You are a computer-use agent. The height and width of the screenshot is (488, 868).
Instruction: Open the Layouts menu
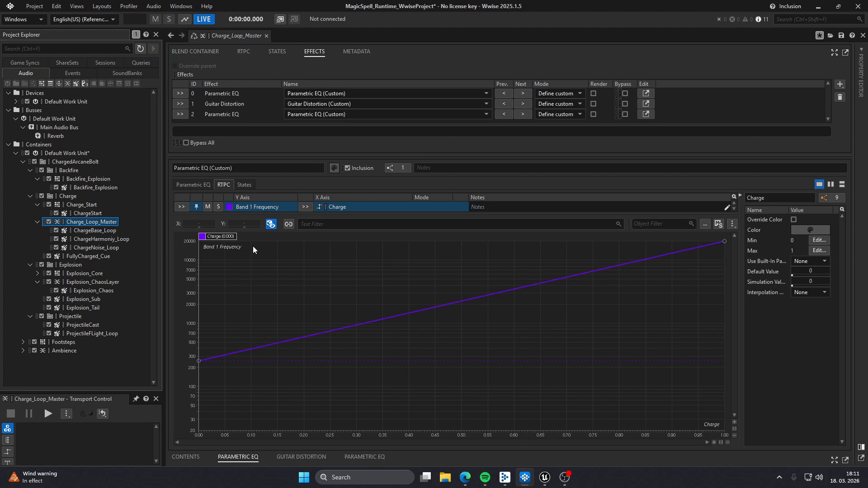[102, 6]
